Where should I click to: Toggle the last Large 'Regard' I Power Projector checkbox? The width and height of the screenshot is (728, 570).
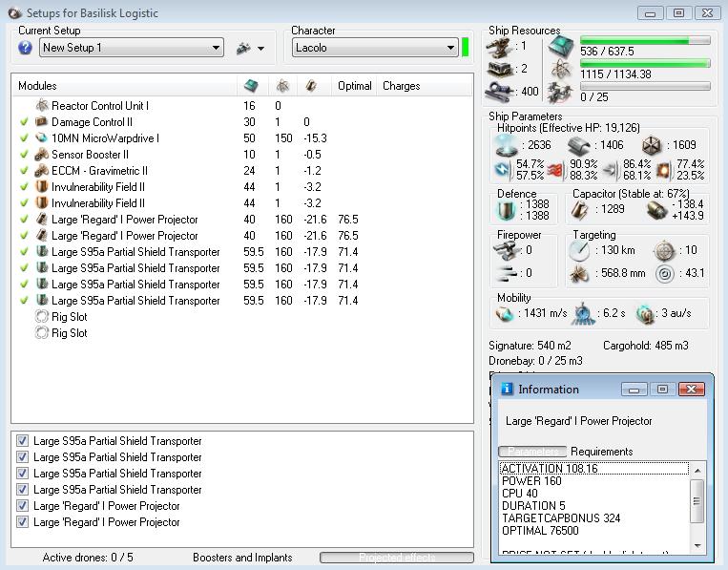click(x=23, y=522)
